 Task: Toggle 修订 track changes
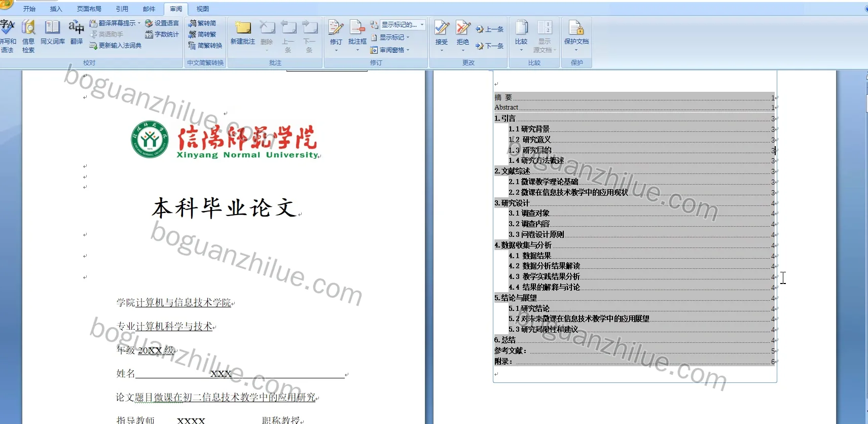pos(336,31)
